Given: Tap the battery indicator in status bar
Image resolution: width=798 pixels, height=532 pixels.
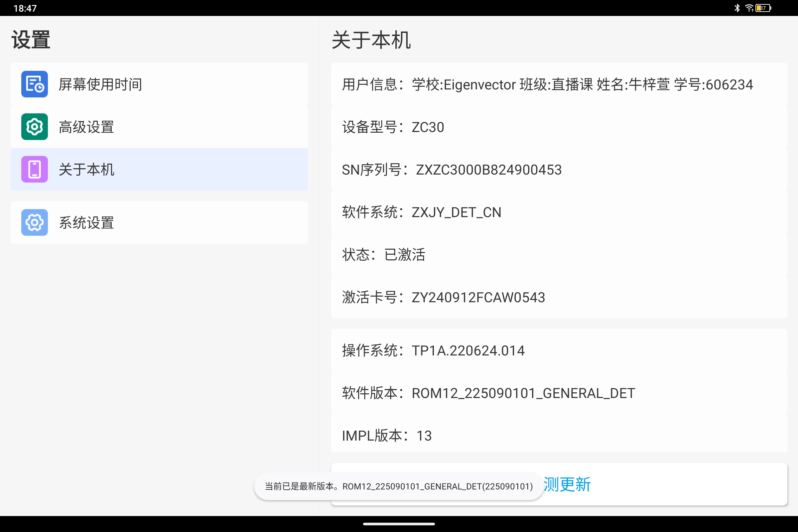Looking at the screenshot, I should click(x=763, y=8).
